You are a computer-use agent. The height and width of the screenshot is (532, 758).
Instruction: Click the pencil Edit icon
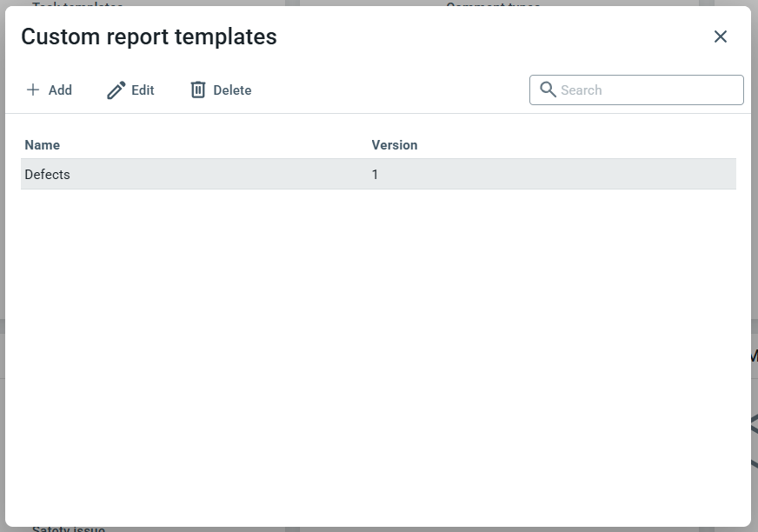click(x=116, y=90)
